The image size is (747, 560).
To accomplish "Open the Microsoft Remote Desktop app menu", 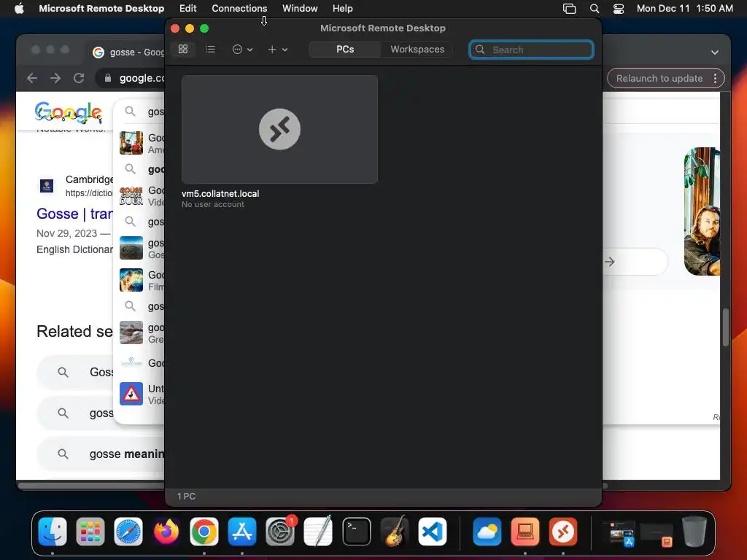I will [x=101, y=8].
